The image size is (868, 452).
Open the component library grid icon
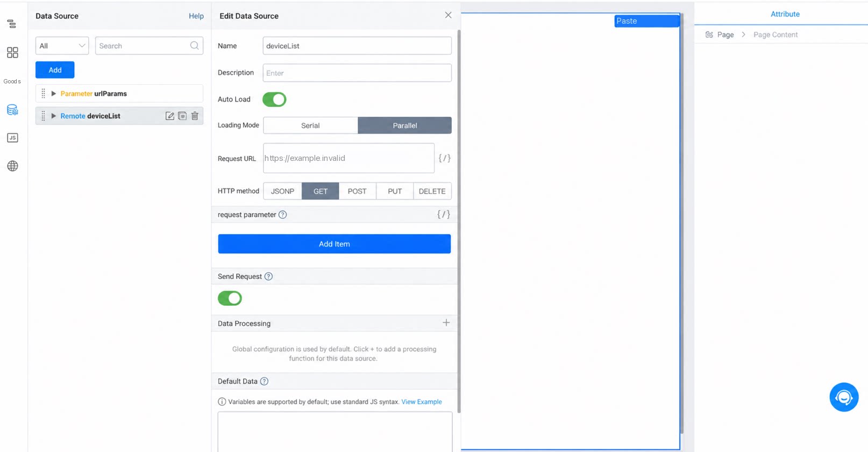click(12, 52)
